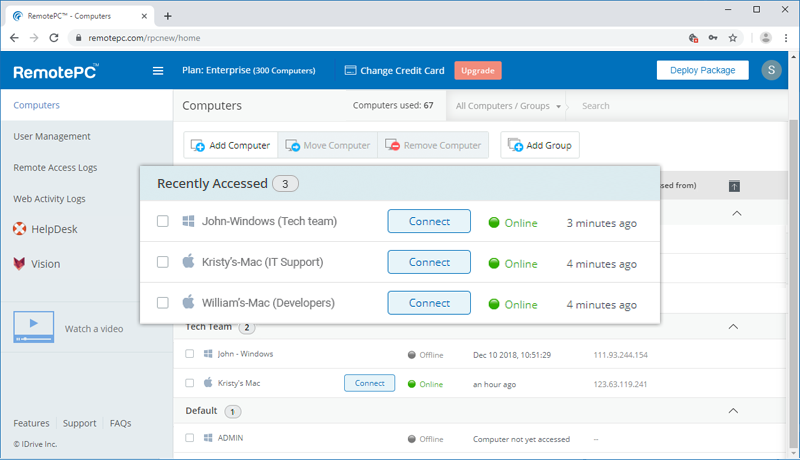Image resolution: width=800 pixels, height=460 pixels.
Task: Check the John - Windows row checkbox
Action: [x=190, y=353]
